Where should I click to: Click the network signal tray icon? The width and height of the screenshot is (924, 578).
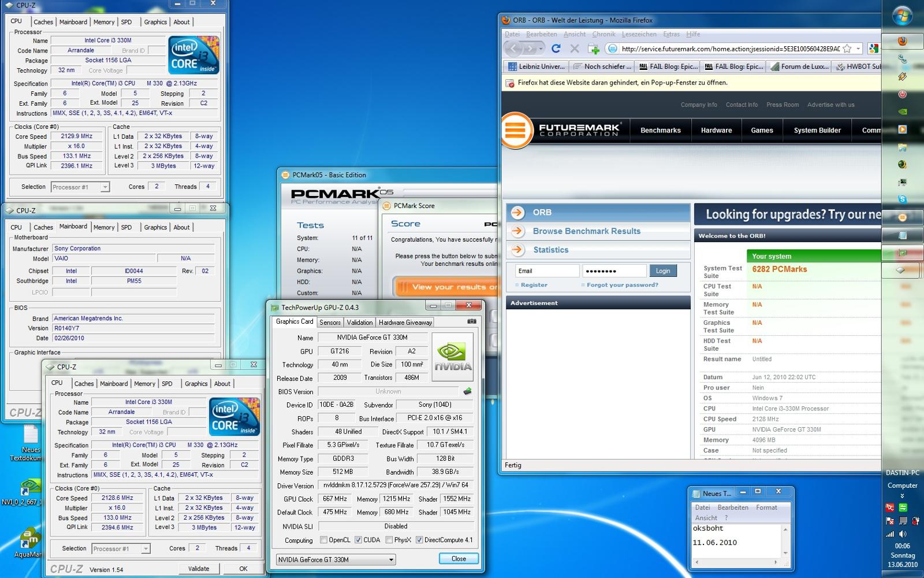click(x=890, y=534)
